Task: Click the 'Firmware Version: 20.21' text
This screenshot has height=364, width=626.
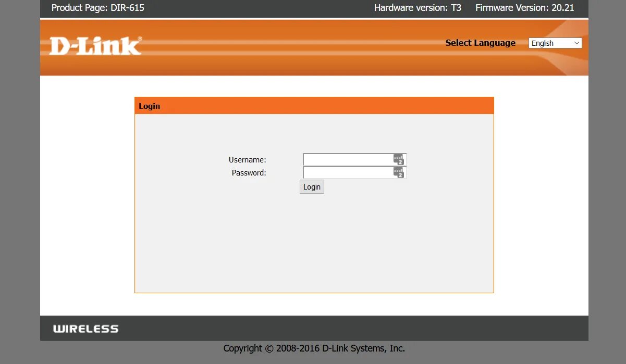Action: click(525, 8)
